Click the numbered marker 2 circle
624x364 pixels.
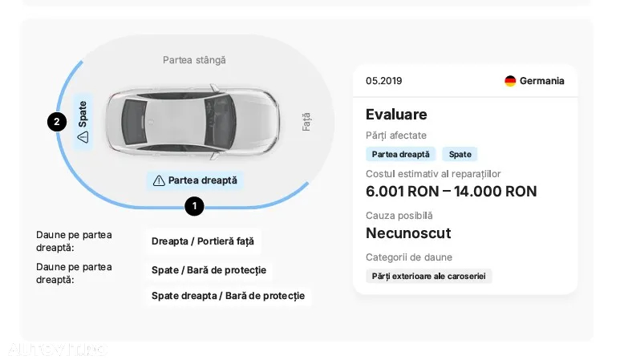[x=57, y=122]
